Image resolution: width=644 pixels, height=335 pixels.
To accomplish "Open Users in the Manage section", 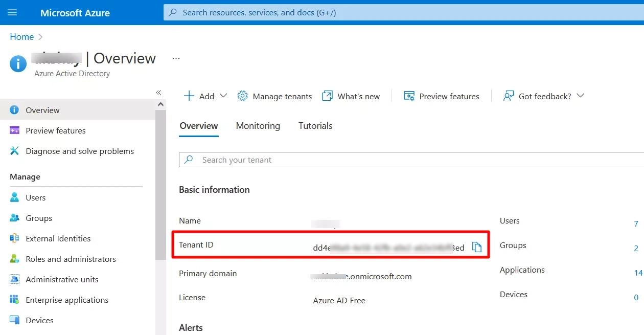I will [x=35, y=197].
